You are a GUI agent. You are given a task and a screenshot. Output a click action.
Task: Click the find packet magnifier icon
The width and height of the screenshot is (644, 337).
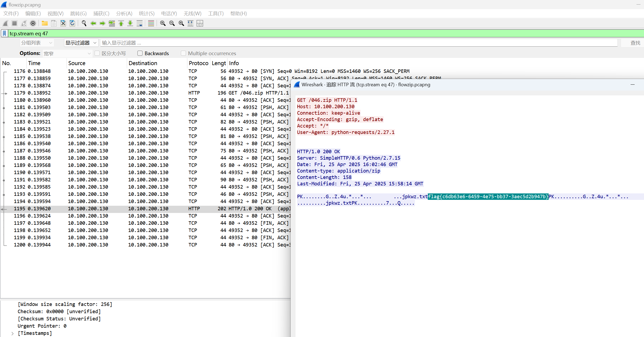tap(84, 24)
